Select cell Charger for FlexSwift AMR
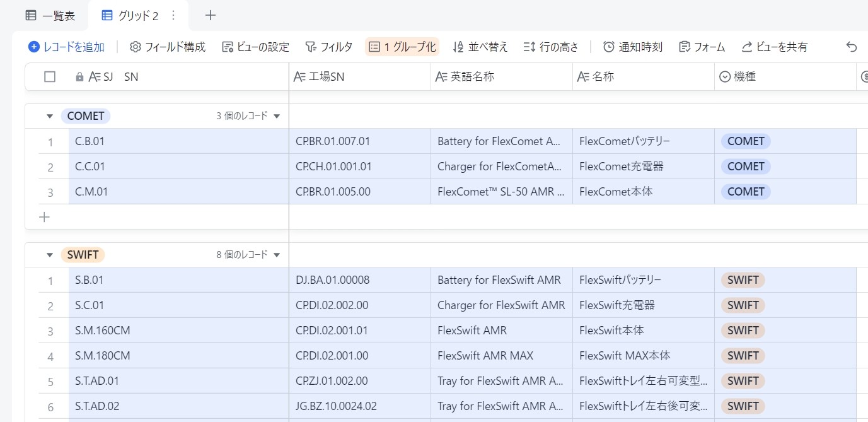The width and height of the screenshot is (868, 422). click(x=502, y=305)
